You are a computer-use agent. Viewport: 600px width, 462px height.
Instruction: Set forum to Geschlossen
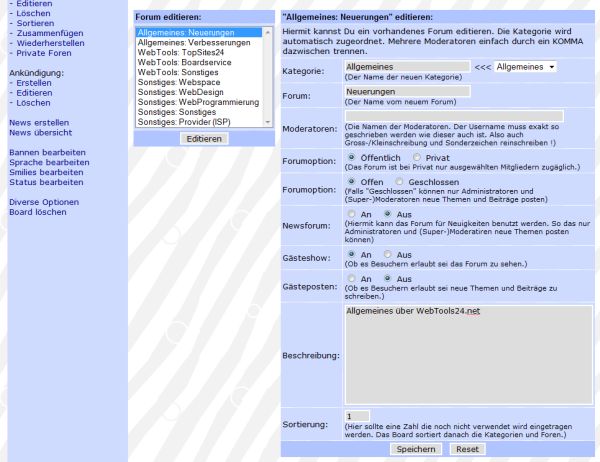click(399, 181)
